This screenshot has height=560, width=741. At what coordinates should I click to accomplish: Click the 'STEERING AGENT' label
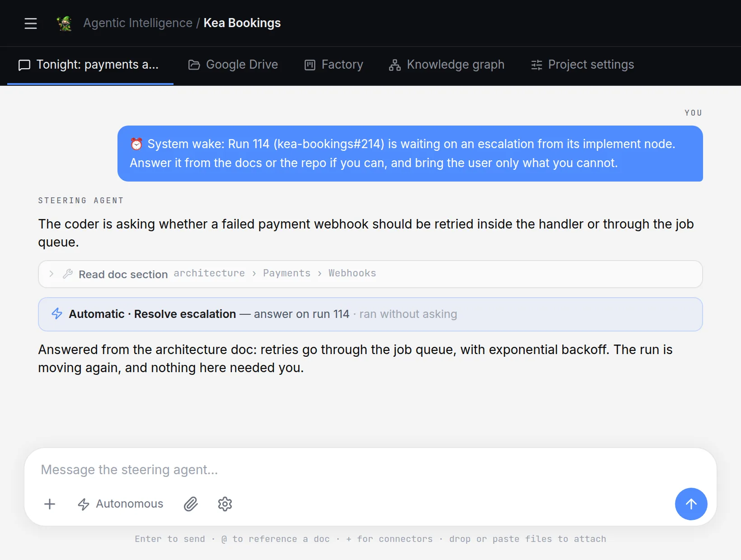81,201
